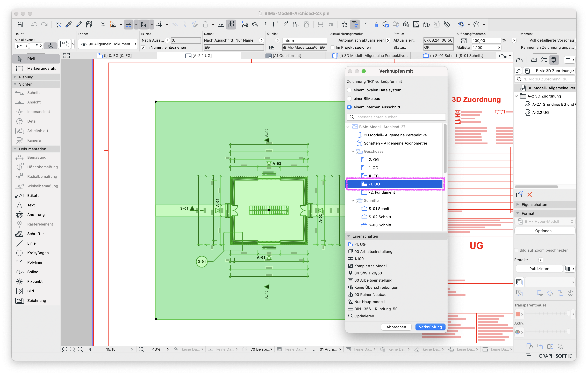Select the Arbeitsblatt tool

(x=36, y=131)
